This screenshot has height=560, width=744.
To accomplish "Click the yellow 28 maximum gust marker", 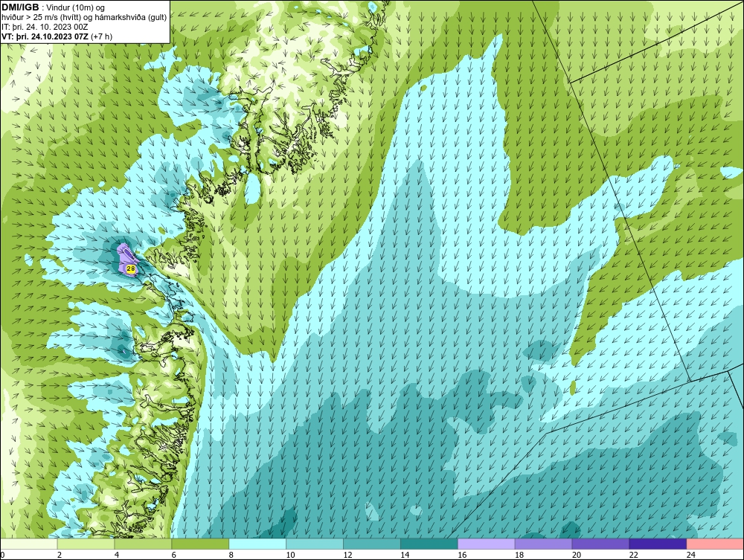I will pos(130,268).
